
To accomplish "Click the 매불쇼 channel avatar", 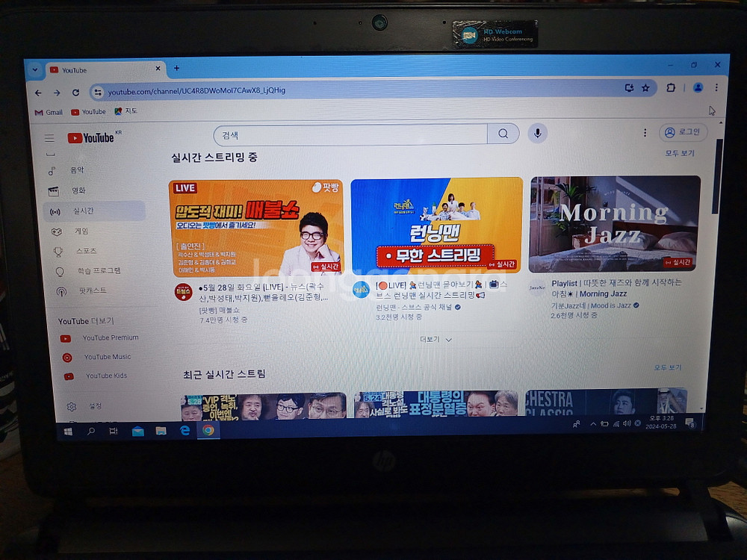I will (x=184, y=292).
